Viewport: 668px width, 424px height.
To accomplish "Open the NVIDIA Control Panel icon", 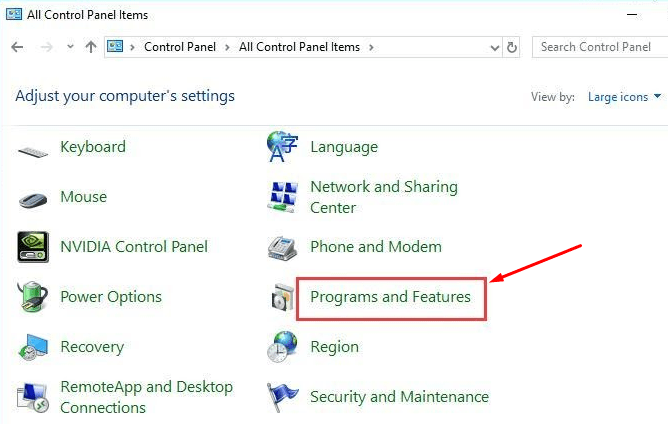I will [x=33, y=247].
